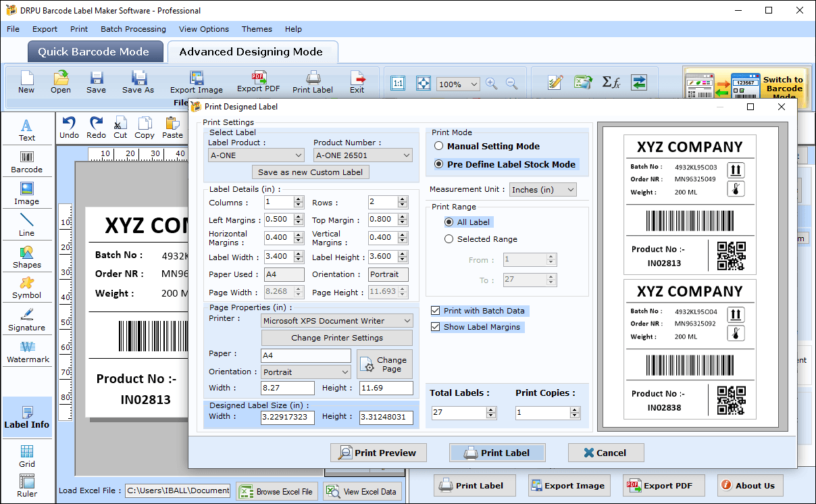Viewport: 816px width, 504px height.
Task: Click Change Printer Settings button
Action: pos(337,338)
